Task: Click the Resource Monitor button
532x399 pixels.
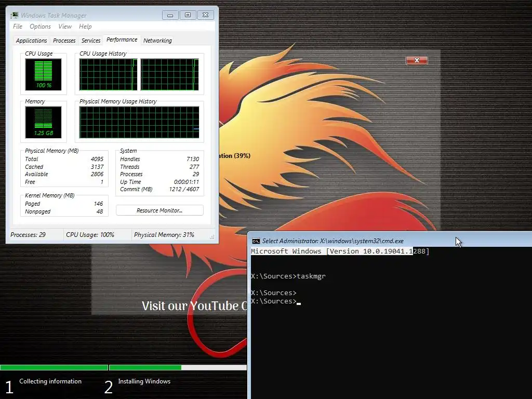Action: click(x=159, y=210)
